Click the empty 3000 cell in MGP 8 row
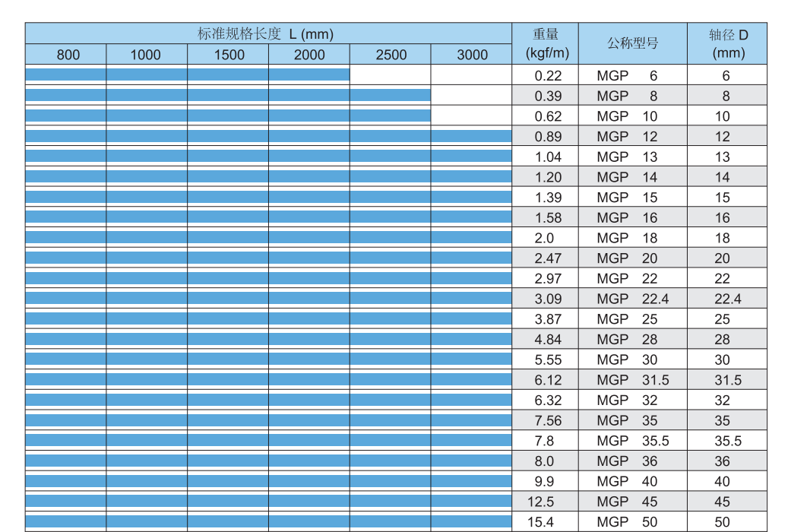The height and width of the screenshot is (532, 791). pyautogui.click(x=471, y=95)
